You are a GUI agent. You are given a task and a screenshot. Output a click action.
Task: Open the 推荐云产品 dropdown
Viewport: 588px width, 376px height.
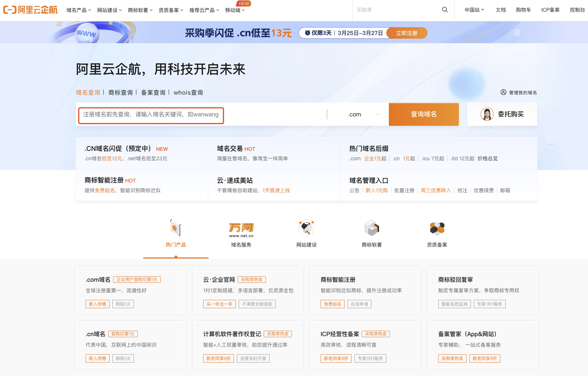click(204, 10)
